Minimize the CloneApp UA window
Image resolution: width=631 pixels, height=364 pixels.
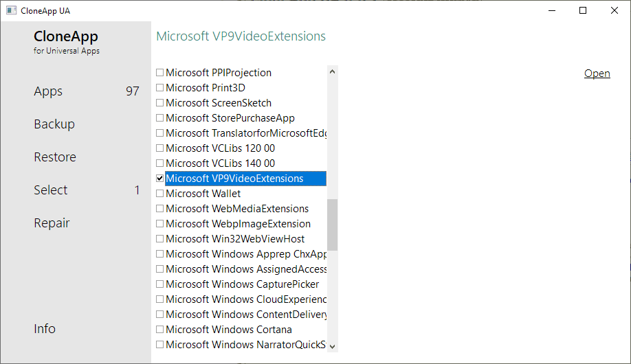552,10
